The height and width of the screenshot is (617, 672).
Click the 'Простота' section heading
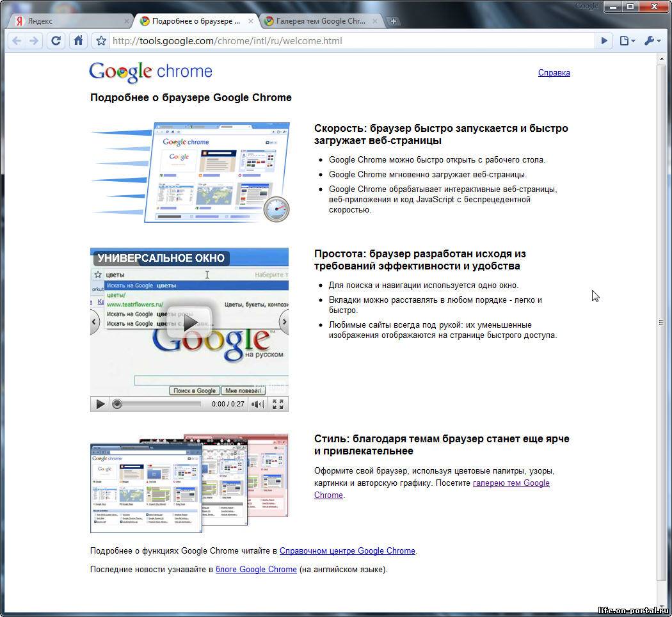pyautogui.click(x=420, y=260)
